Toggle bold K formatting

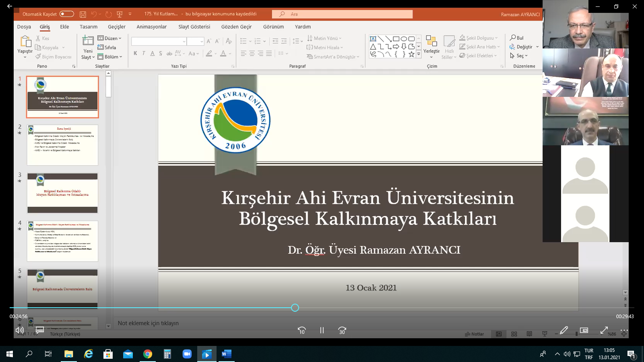pos(135,53)
